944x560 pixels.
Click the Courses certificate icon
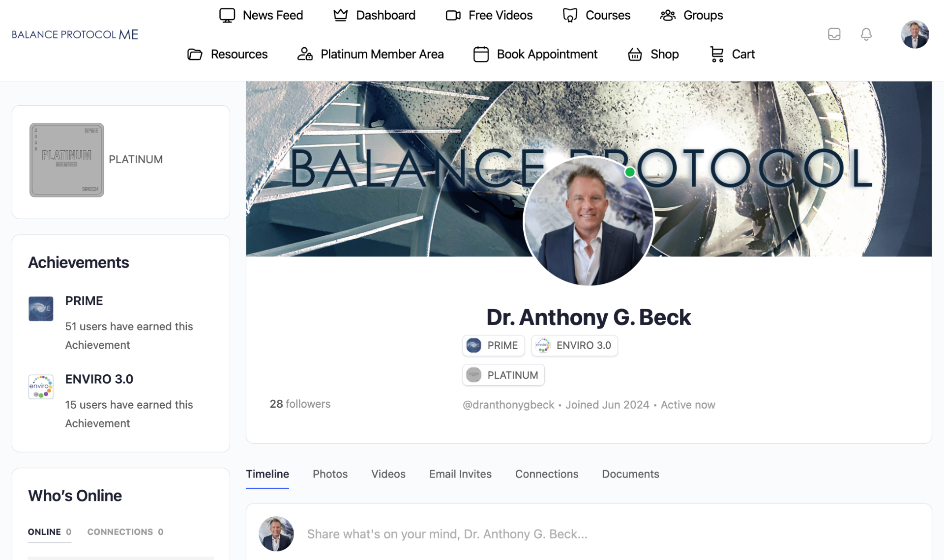pos(570,15)
